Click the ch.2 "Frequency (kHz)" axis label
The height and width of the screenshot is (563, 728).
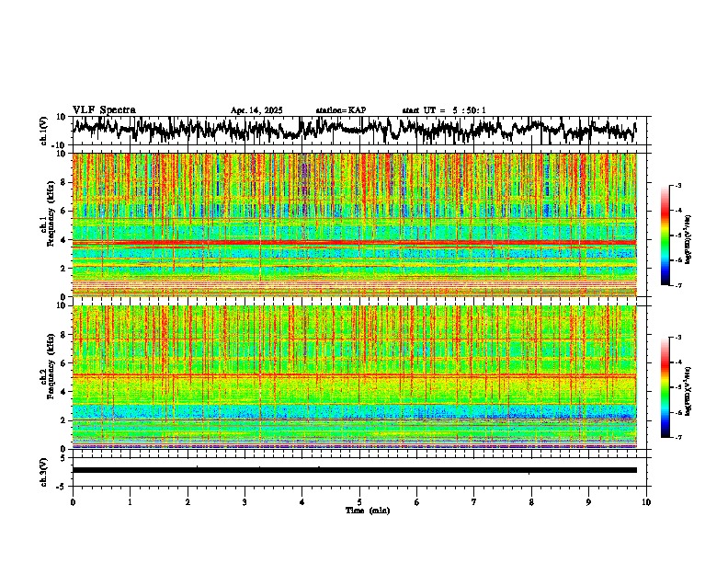[x=51, y=366]
